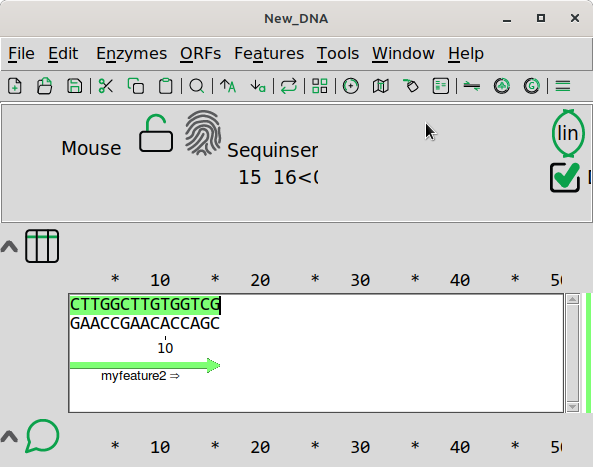593x467 pixels.
Task: Click the scissors cut icon
Action: (x=106, y=86)
